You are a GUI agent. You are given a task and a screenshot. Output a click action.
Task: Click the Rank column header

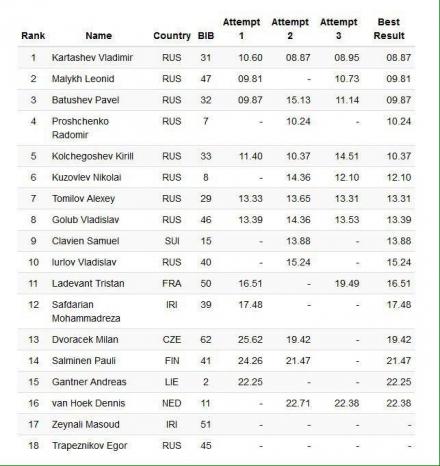[33, 36]
